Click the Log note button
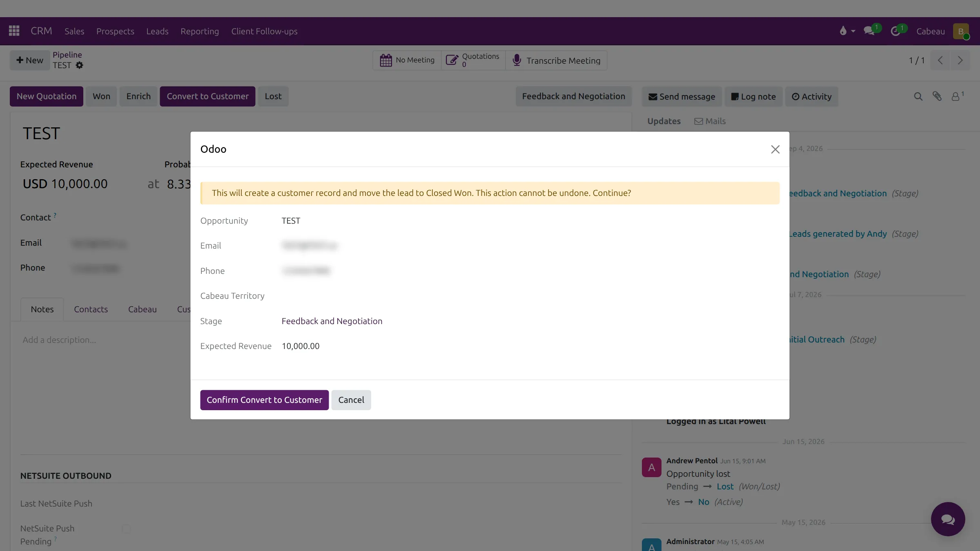The image size is (980, 551). 753,97
